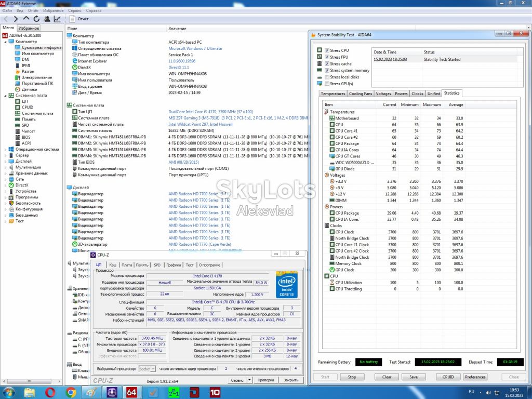The width and height of the screenshot is (532, 399).
Task: Click volume icon in system tray
Action: click(488, 392)
